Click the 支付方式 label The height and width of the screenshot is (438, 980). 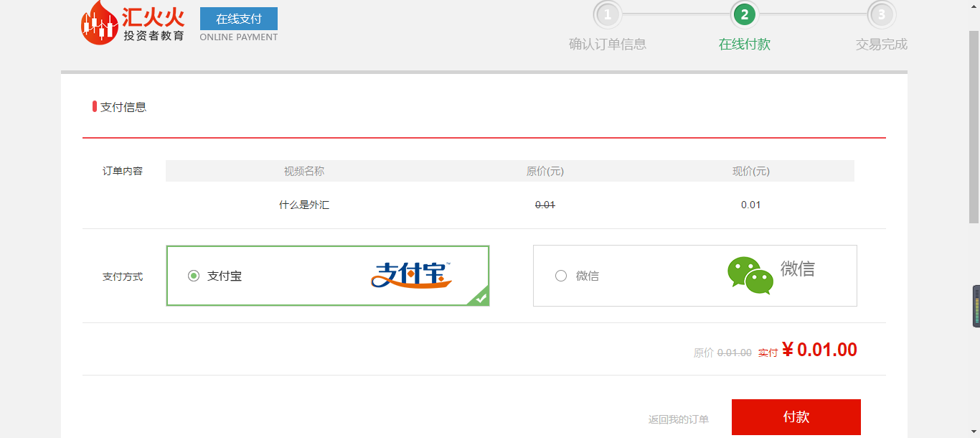point(123,276)
